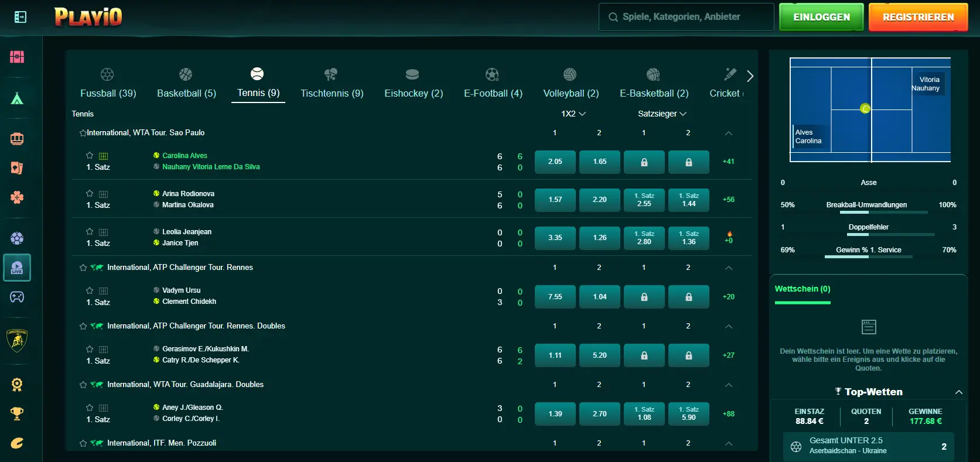This screenshot has width=980, height=462.
Task: Open statistics icon for Carolina Alves match
Action: (104, 156)
